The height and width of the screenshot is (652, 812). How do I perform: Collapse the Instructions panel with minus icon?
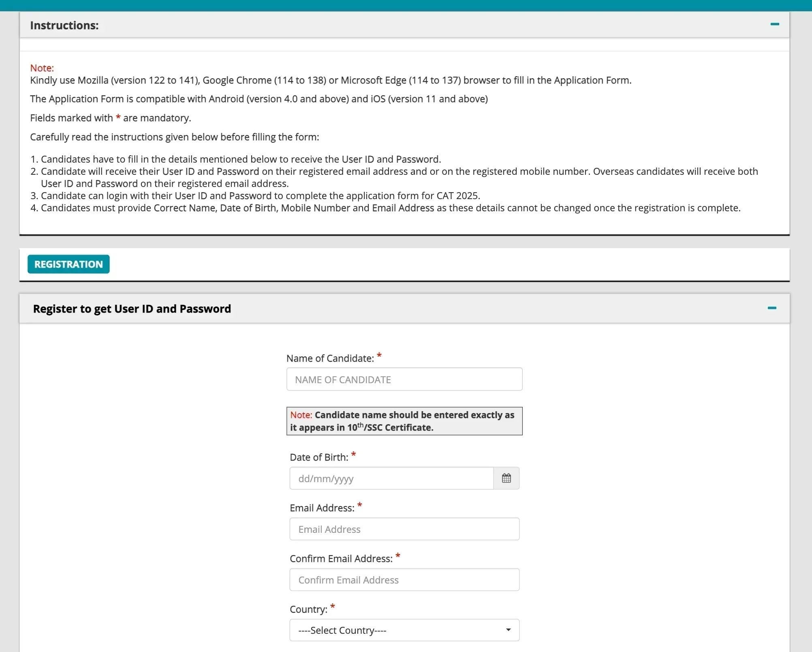coord(774,24)
